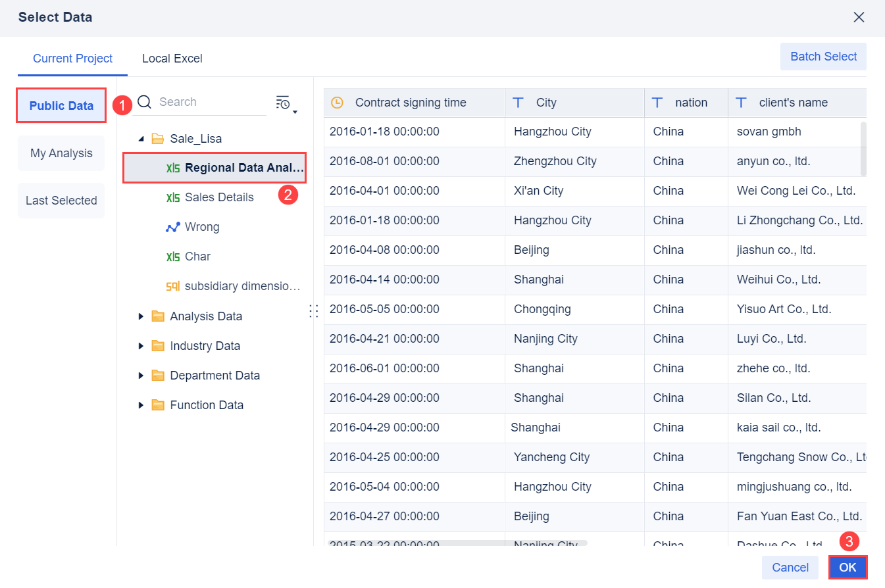The width and height of the screenshot is (885, 588).
Task: Click the Char Excel dataset icon
Action: coord(173,257)
